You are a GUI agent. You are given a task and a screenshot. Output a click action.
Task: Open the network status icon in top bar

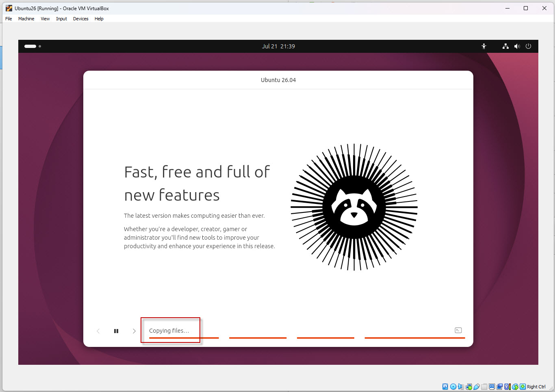(x=505, y=46)
